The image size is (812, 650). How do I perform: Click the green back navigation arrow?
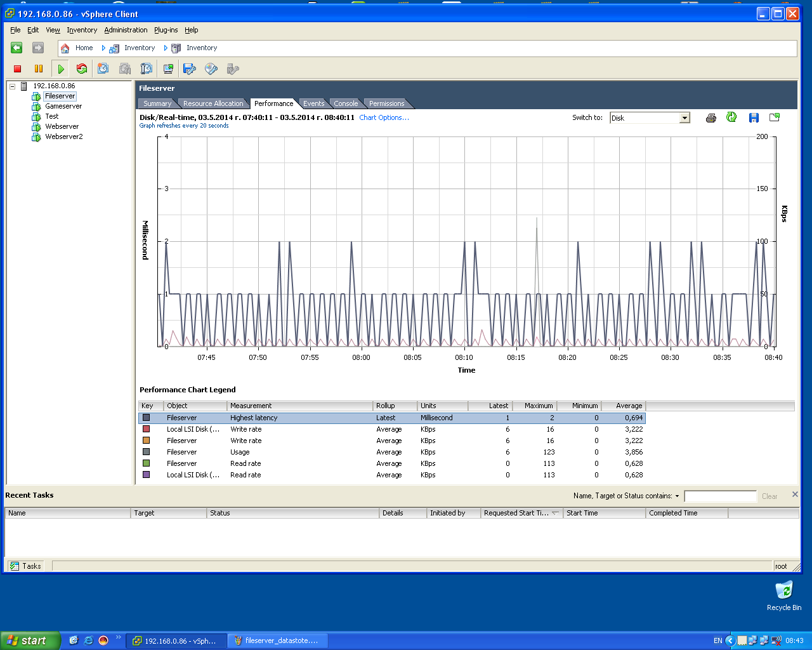[16, 48]
